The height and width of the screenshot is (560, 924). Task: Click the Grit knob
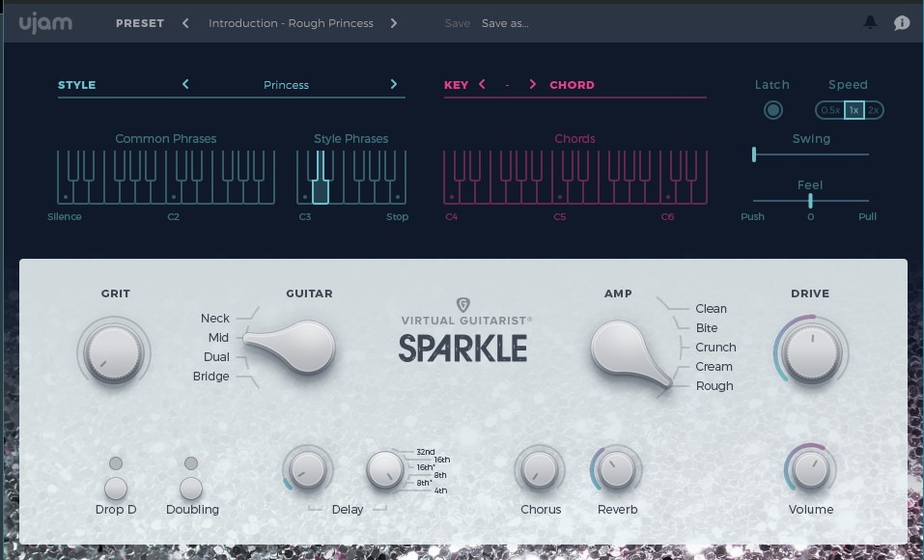(113, 352)
